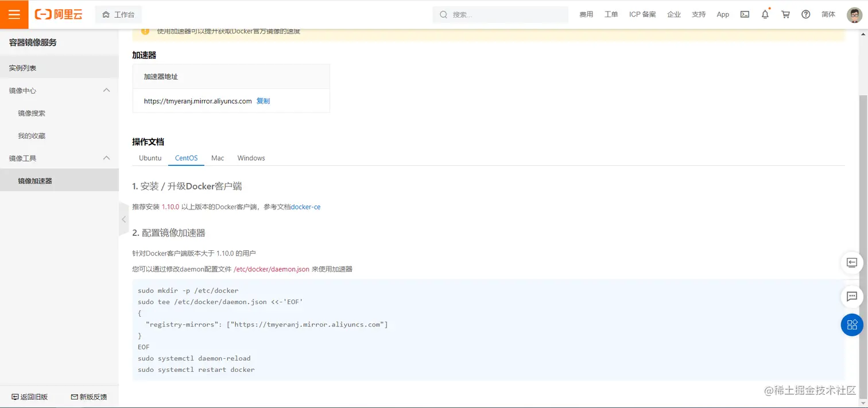Click the registry-mirrors code line
Viewport: 868px width, 408px height.
pos(267,324)
